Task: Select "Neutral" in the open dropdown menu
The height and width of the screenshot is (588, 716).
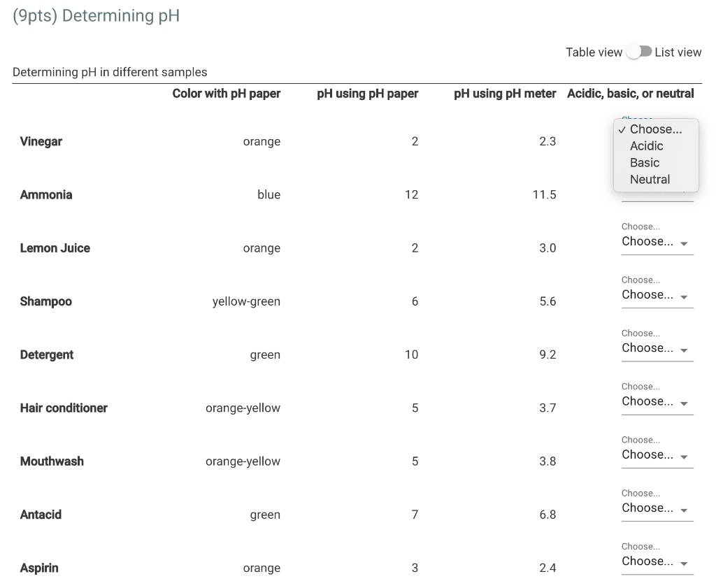Action: point(649,179)
